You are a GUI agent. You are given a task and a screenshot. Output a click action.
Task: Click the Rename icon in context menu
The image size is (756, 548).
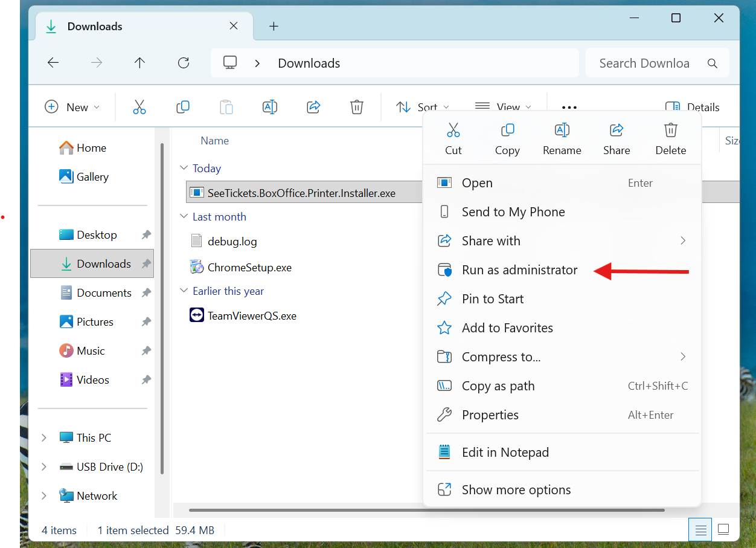coord(562,131)
